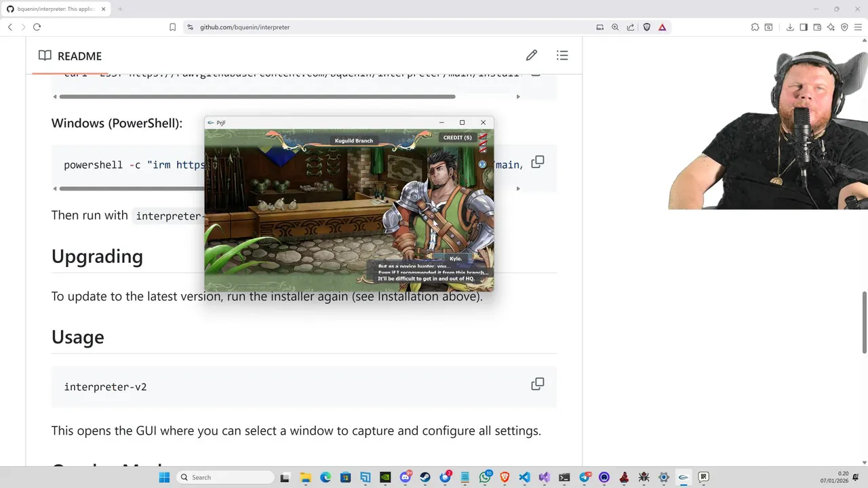
Task: Open the Settings gear on the taskbar
Action: coord(664,477)
